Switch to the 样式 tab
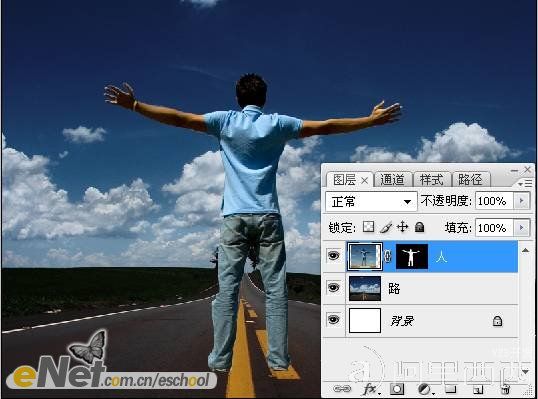538x399 pixels. pyautogui.click(x=432, y=179)
